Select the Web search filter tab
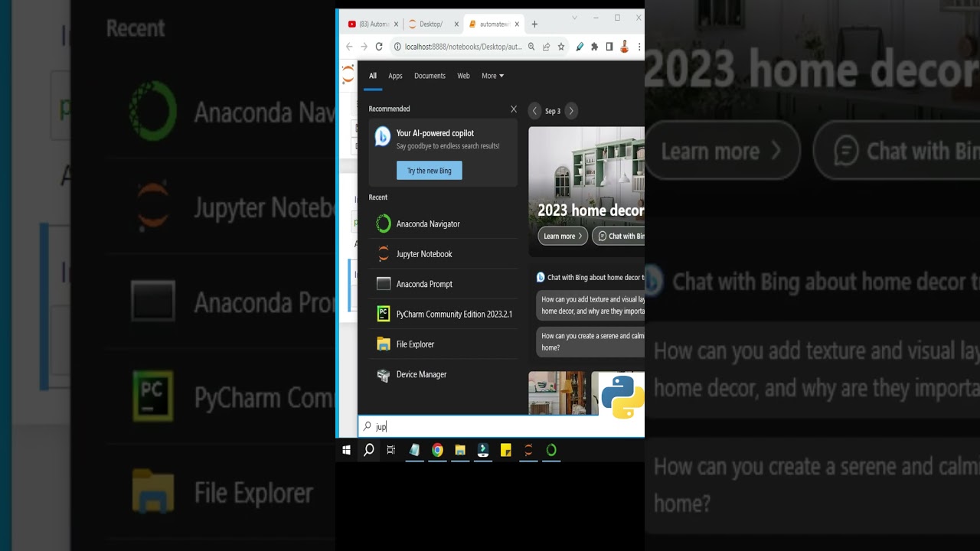Image resolution: width=980 pixels, height=551 pixels. (x=463, y=76)
